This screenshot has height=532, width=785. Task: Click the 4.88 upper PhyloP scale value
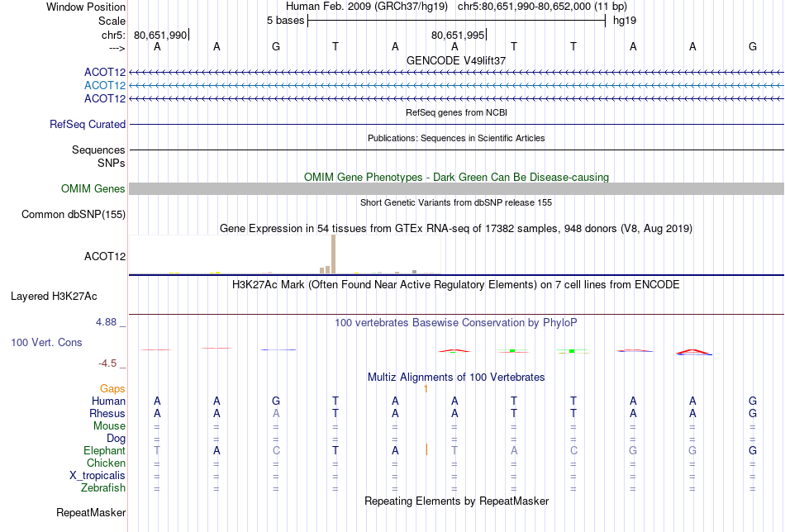tap(106, 322)
